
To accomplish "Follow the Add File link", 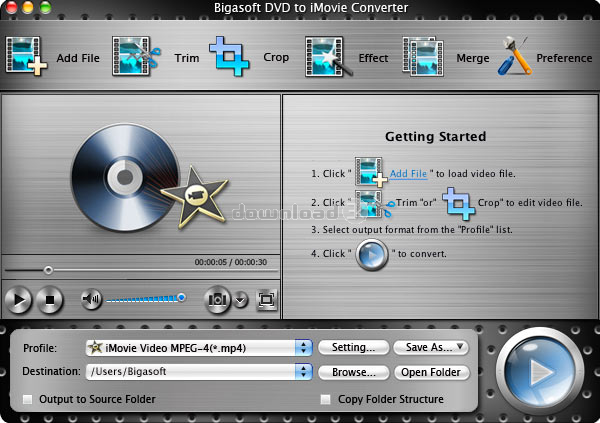I will click(408, 174).
